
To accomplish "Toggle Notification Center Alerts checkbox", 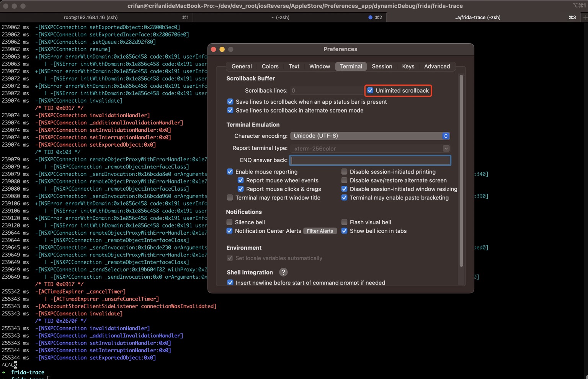I will click(x=229, y=231).
